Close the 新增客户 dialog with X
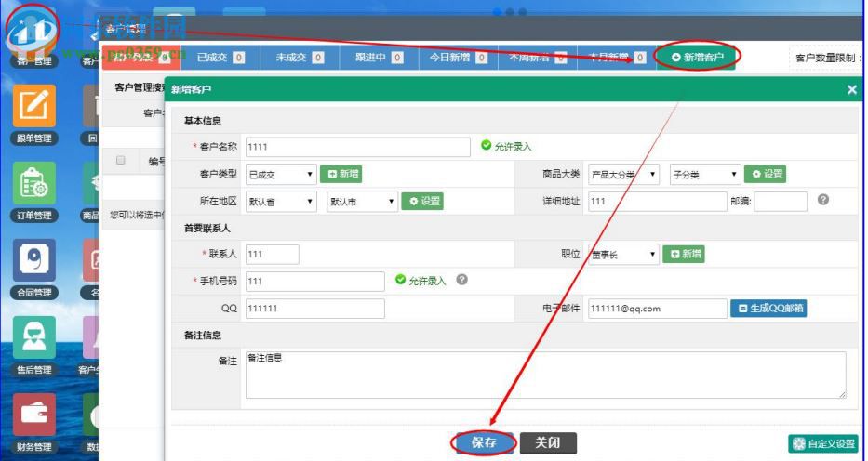Screen dimensions: 868x461 [852, 89]
